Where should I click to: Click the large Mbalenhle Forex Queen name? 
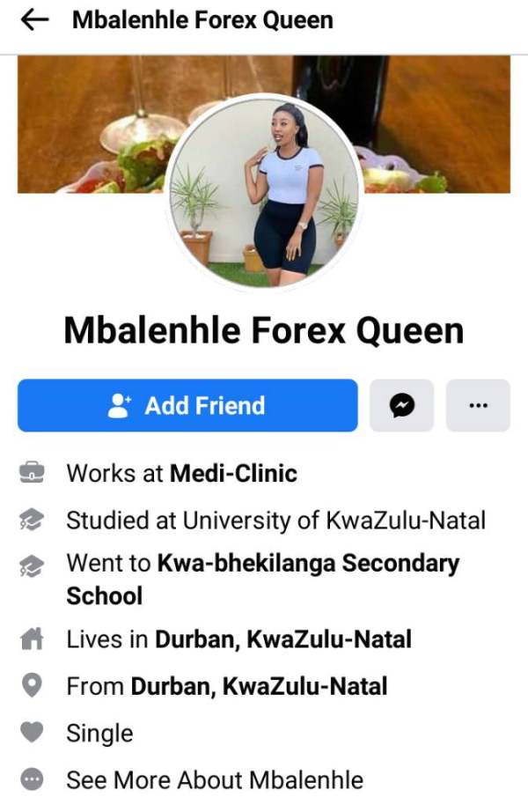264,330
